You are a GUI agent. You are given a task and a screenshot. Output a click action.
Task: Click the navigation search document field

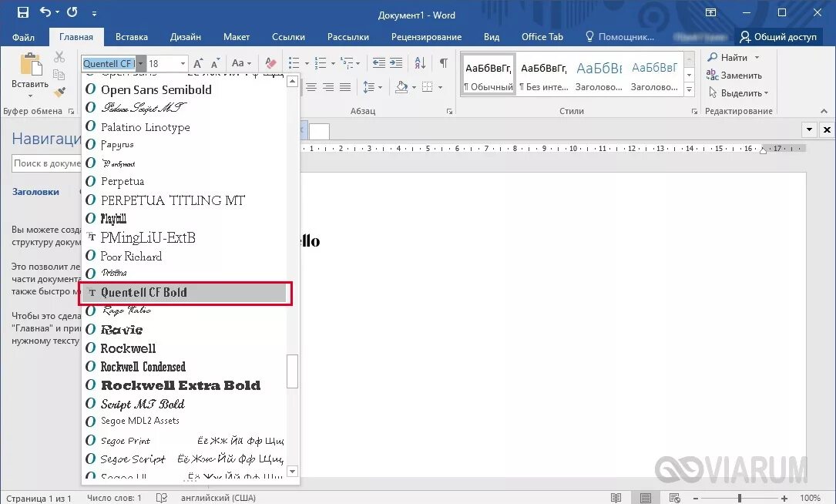[46, 163]
